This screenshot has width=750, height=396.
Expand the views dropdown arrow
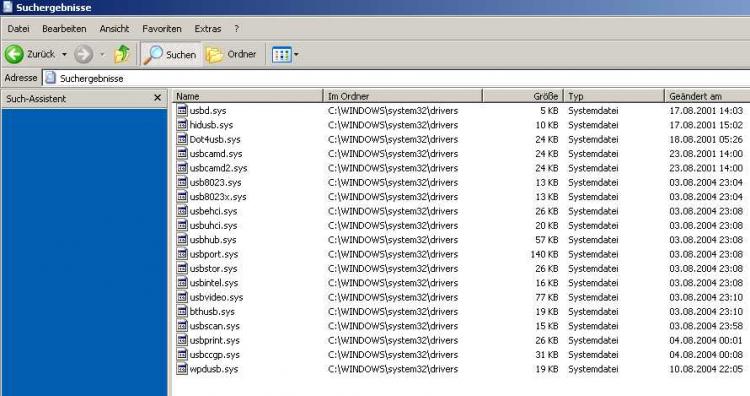click(x=296, y=55)
